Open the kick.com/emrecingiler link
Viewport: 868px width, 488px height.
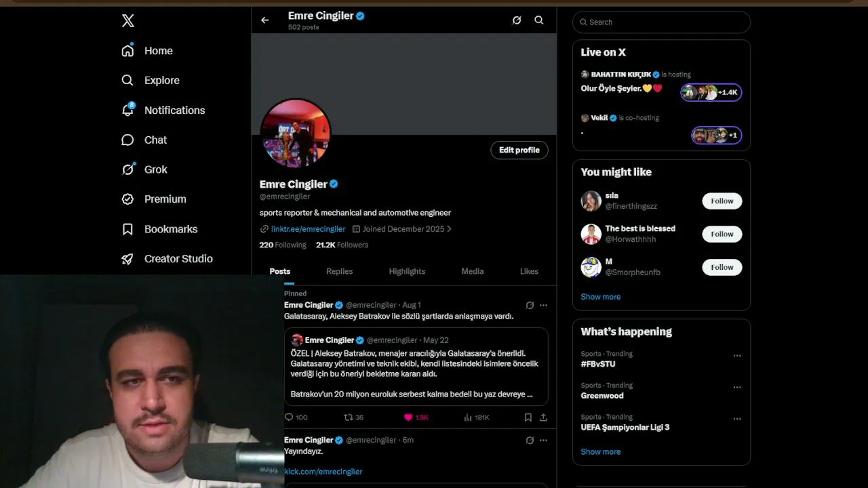click(323, 472)
